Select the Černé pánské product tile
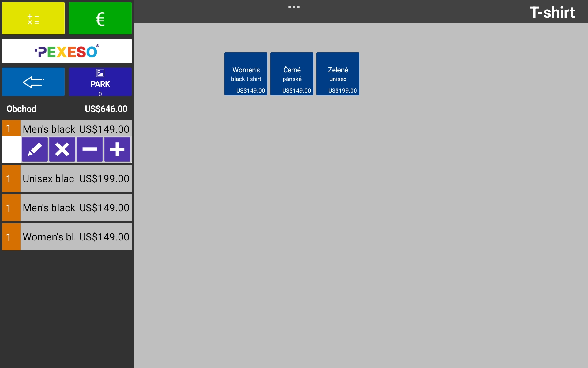The image size is (588, 368). click(292, 73)
